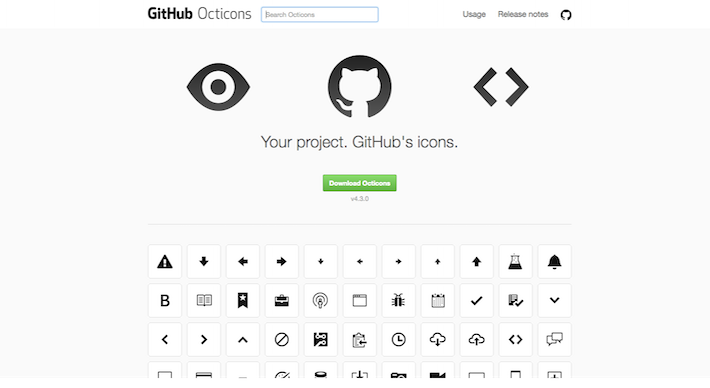Screen dimensions: 710x388
Task: Select the small arrow-up icon tile
Action: 437,262
